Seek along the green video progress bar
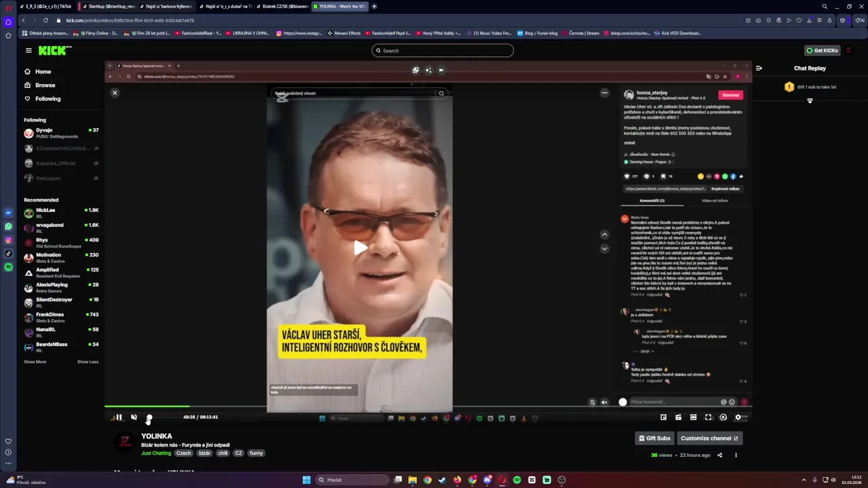 pyautogui.click(x=429, y=406)
